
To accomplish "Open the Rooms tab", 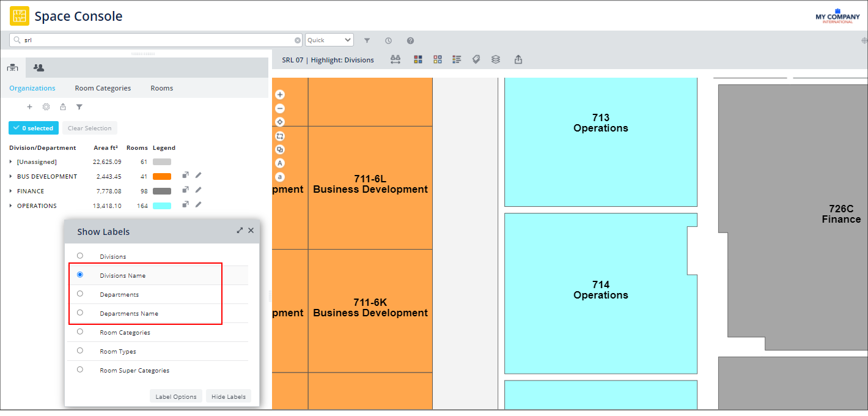I will pyautogui.click(x=161, y=88).
